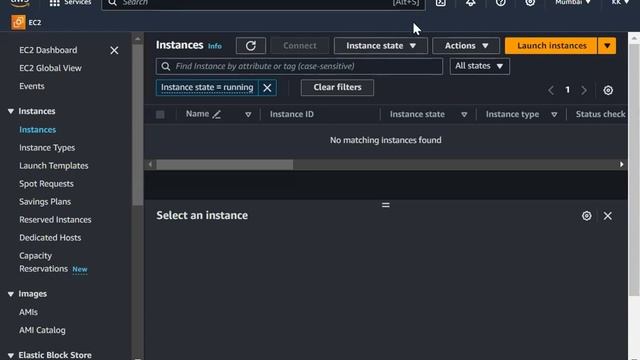Click the sidebar vertical scrollbar

coord(138,125)
